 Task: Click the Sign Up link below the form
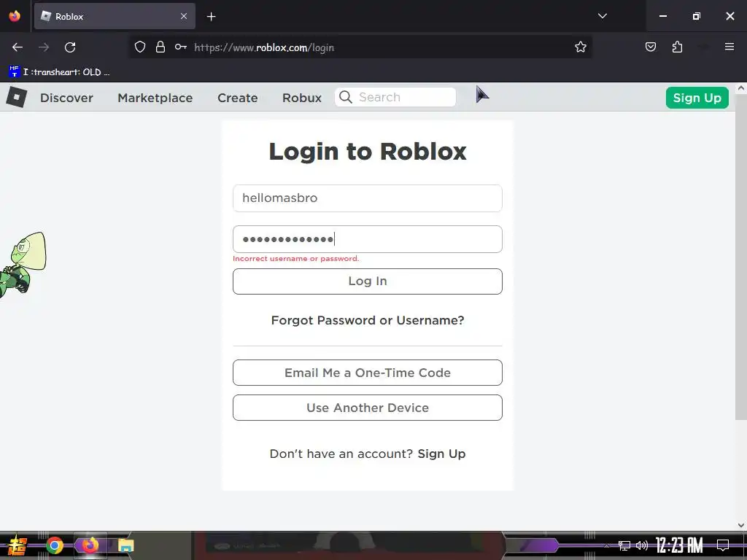pos(441,454)
